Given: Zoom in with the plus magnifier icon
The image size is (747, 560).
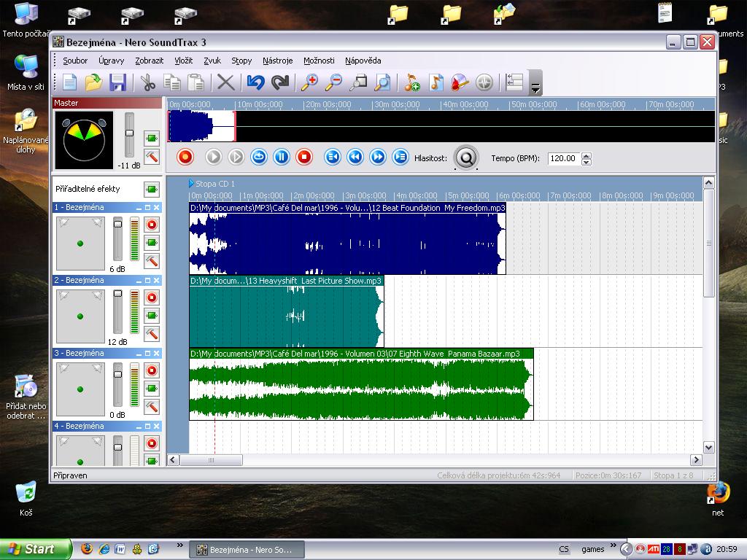Looking at the screenshot, I should point(309,82).
